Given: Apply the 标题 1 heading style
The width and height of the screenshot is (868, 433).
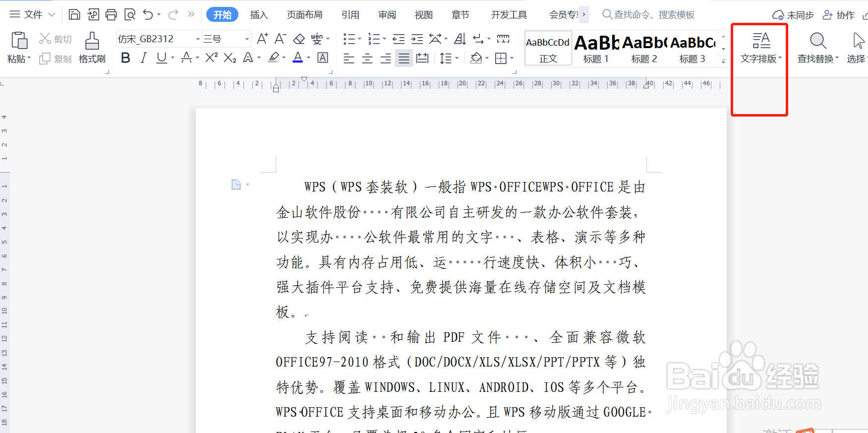Looking at the screenshot, I should pyautogui.click(x=596, y=48).
